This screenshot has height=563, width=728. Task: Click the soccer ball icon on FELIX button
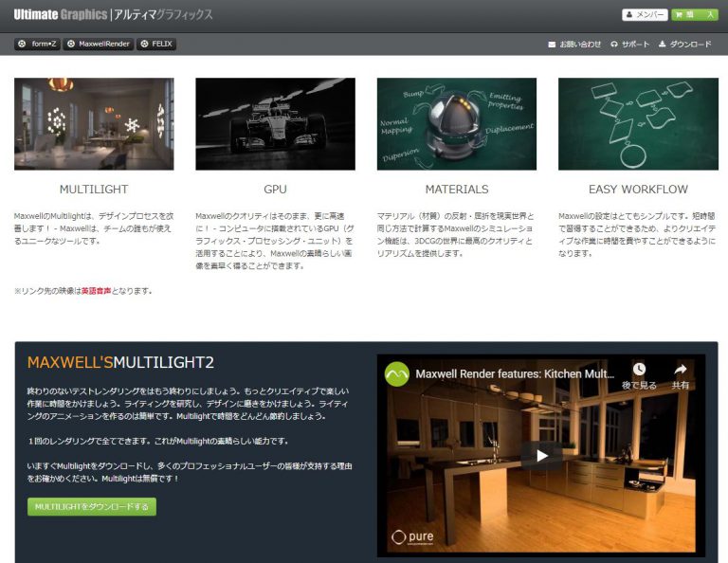(x=144, y=44)
